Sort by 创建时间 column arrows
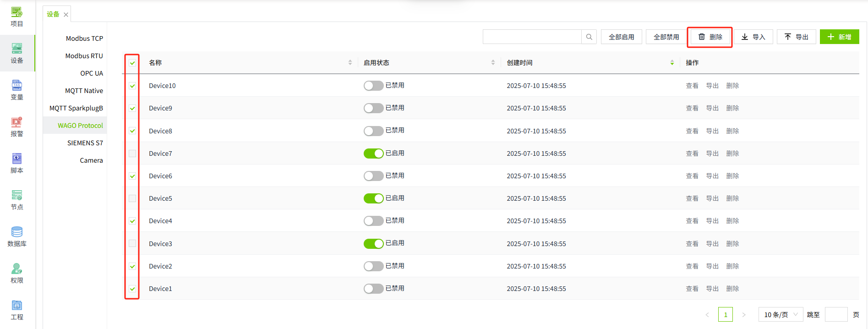868x329 pixels. coord(672,63)
